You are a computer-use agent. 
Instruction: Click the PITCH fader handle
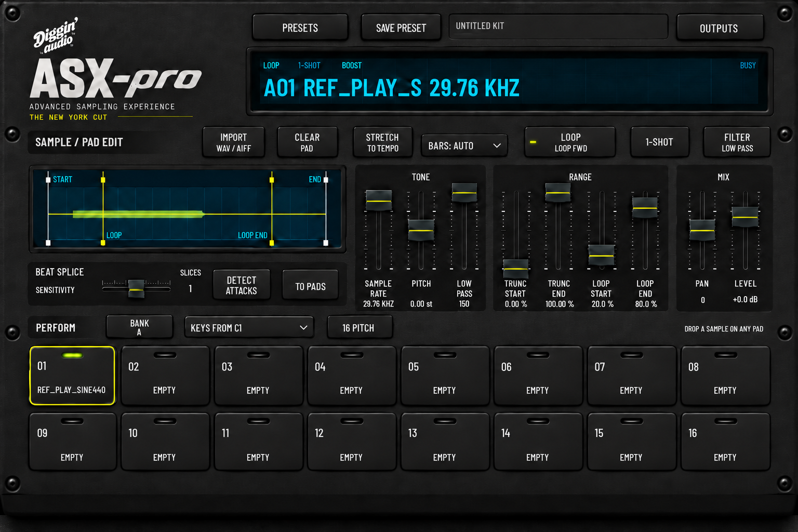[x=421, y=230]
